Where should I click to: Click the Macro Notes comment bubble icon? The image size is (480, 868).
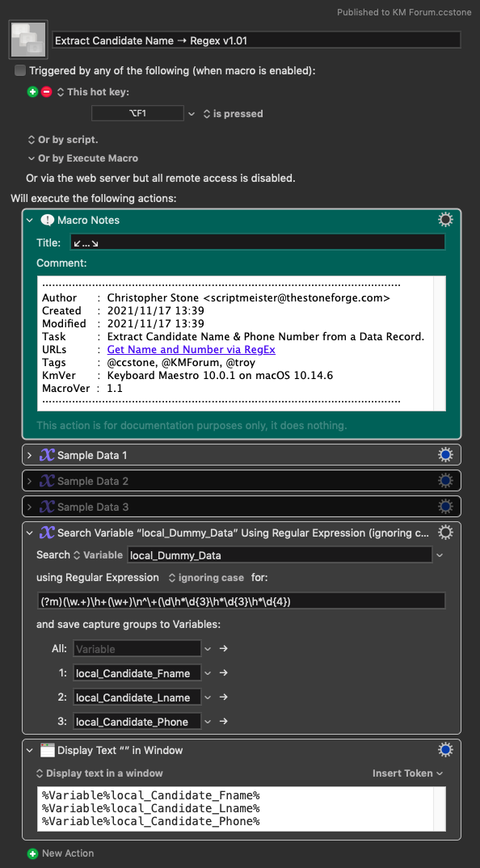pos(47,221)
